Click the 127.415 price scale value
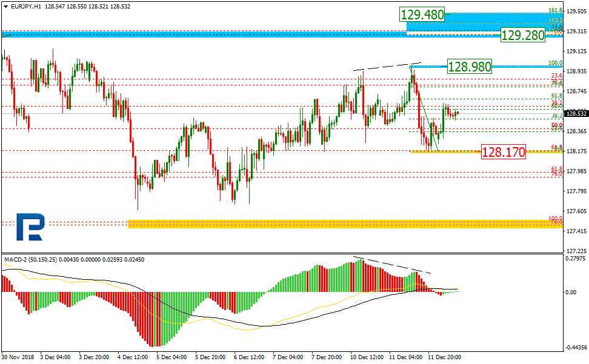Viewport: 589px width, 364px height. [576, 231]
